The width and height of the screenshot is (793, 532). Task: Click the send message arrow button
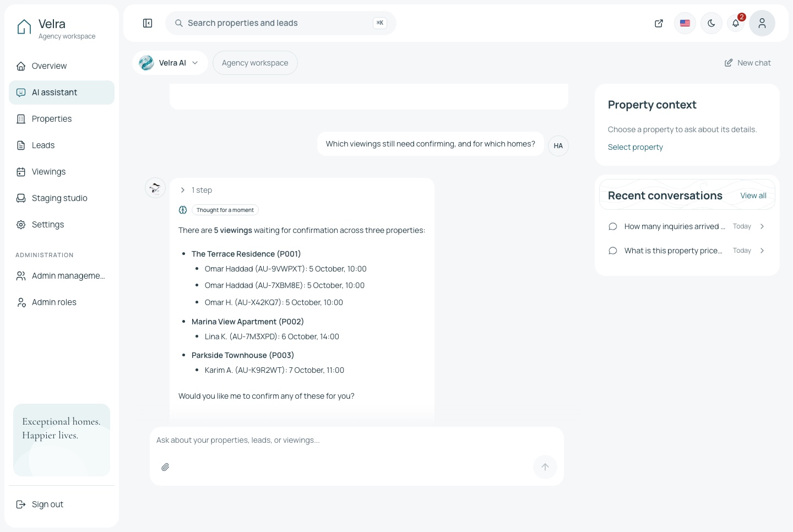click(x=545, y=467)
